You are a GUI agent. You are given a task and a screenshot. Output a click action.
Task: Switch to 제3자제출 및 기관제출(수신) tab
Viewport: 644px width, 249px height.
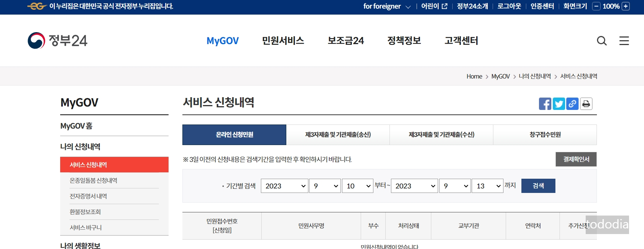[x=441, y=135]
